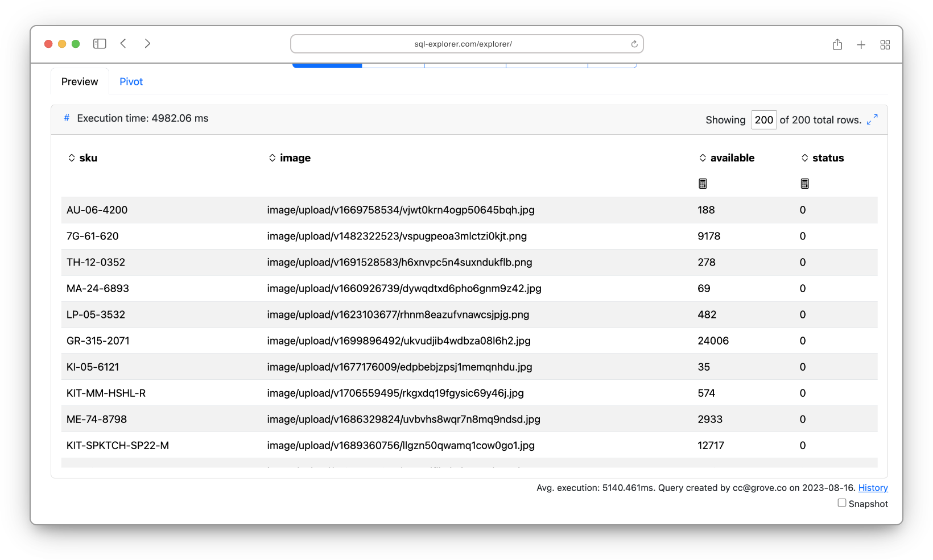Image resolution: width=933 pixels, height=560 pixels.
Task: Click the calculator icon under available column
Action: 703,184
